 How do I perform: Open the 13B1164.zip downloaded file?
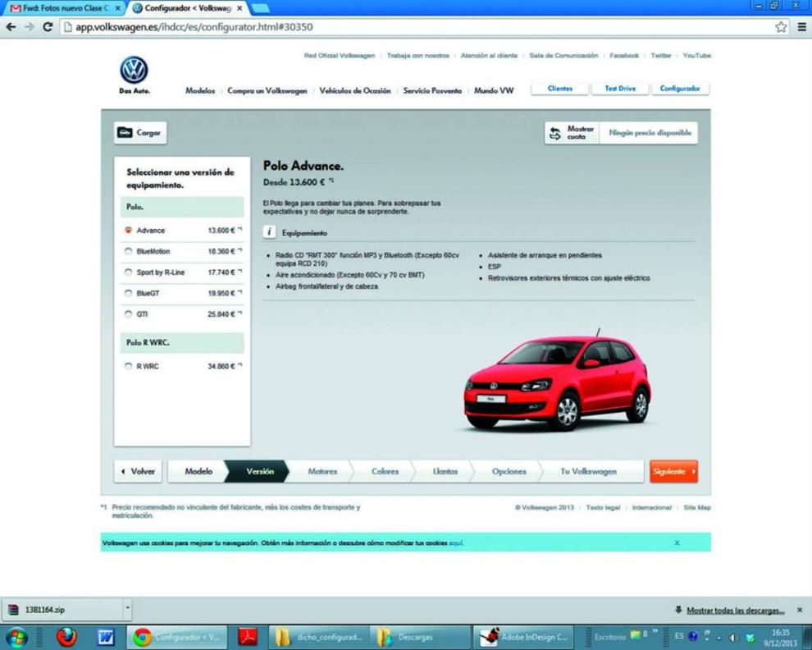click(x=63, y=610)
